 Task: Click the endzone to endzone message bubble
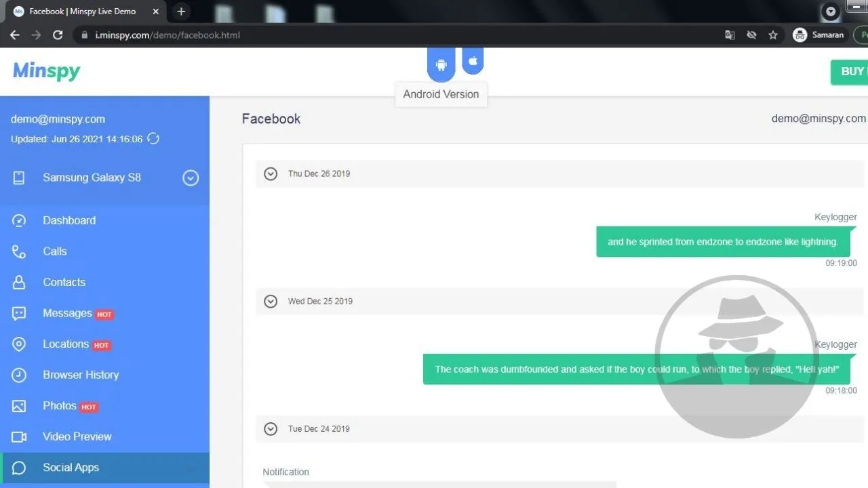[723, 242]
